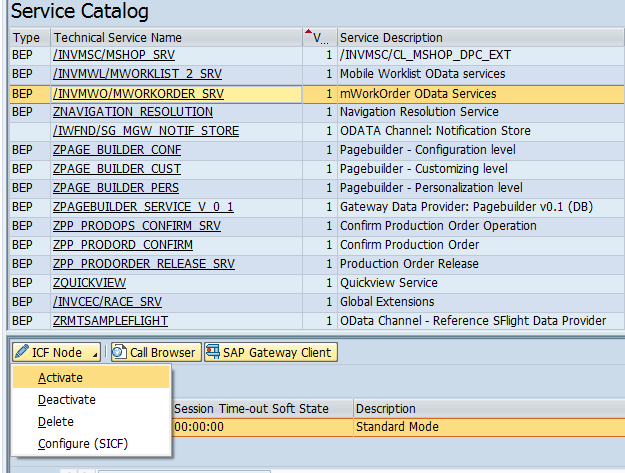Viewport: 625px width, 473px height.
Task: Expand the ICF Node dropdown arrow
Action: click(95, 353)
